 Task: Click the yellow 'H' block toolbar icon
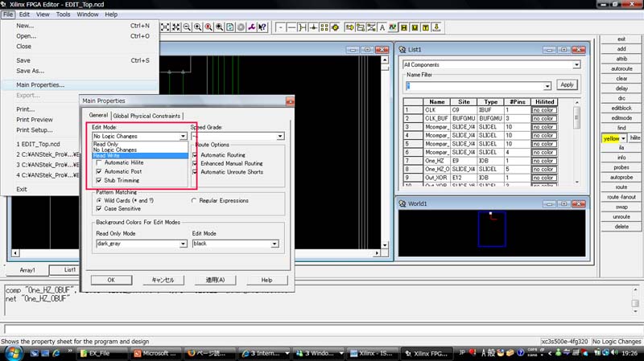point(404,27)
